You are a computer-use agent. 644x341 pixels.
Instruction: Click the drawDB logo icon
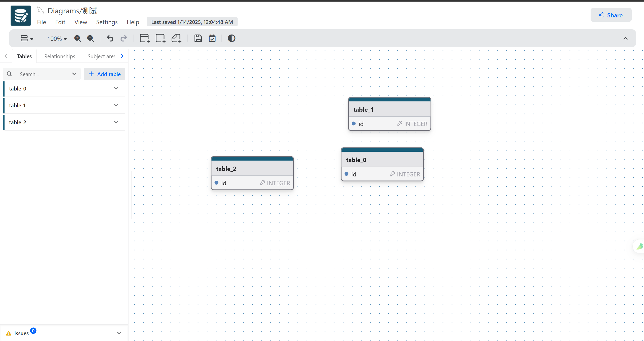(x=21, y=16)
